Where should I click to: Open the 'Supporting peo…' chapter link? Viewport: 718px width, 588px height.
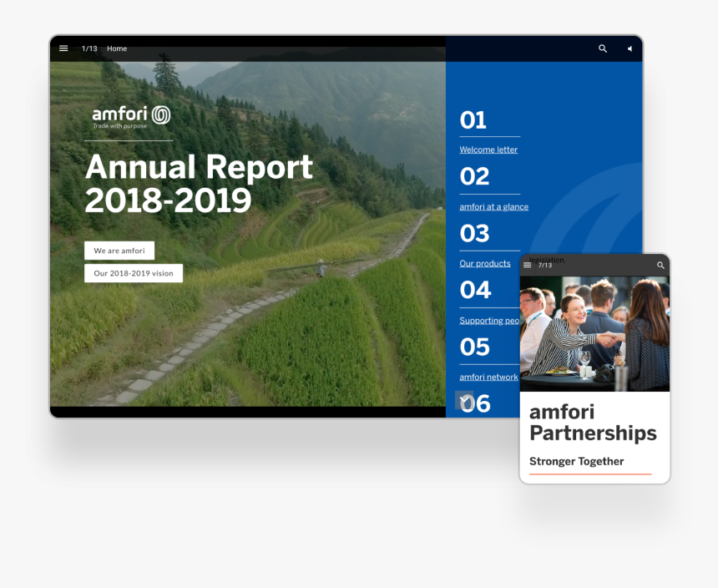pos(489,321)
